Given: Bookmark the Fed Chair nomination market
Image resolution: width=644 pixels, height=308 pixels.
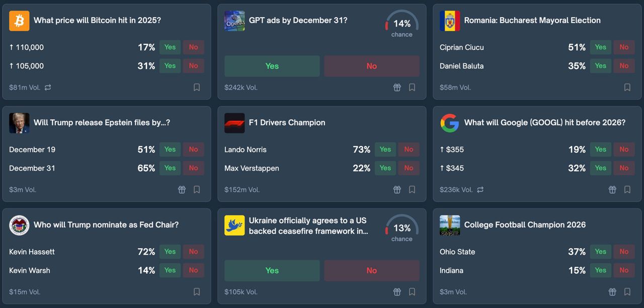Looking at the screenshot, I should tap(197, 292).
